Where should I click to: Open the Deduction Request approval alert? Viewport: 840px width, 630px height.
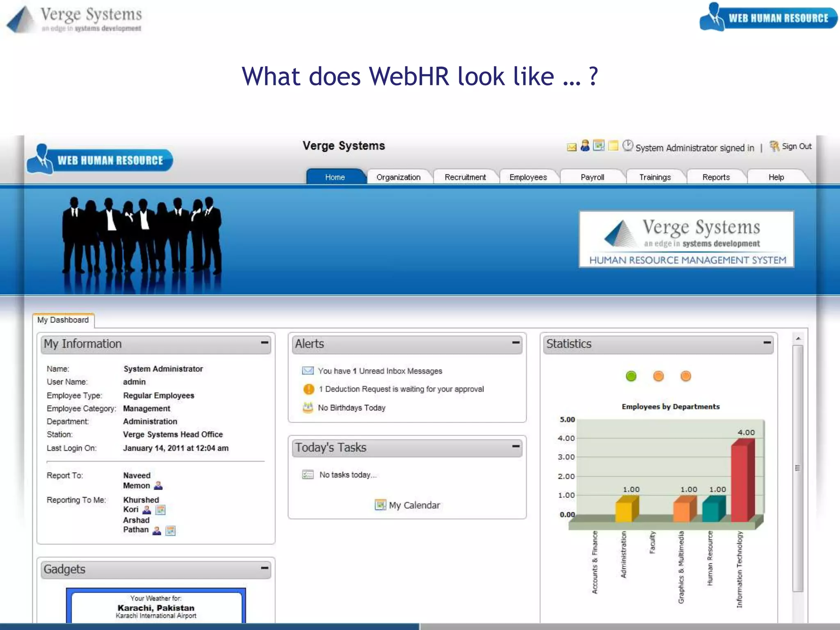(x=402, y=389)
